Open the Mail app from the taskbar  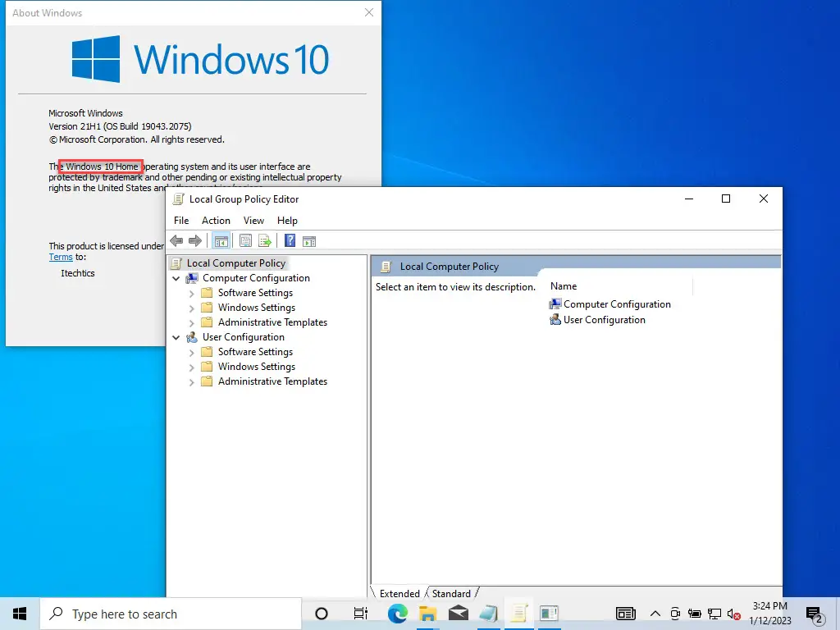(x=458, y=614)
